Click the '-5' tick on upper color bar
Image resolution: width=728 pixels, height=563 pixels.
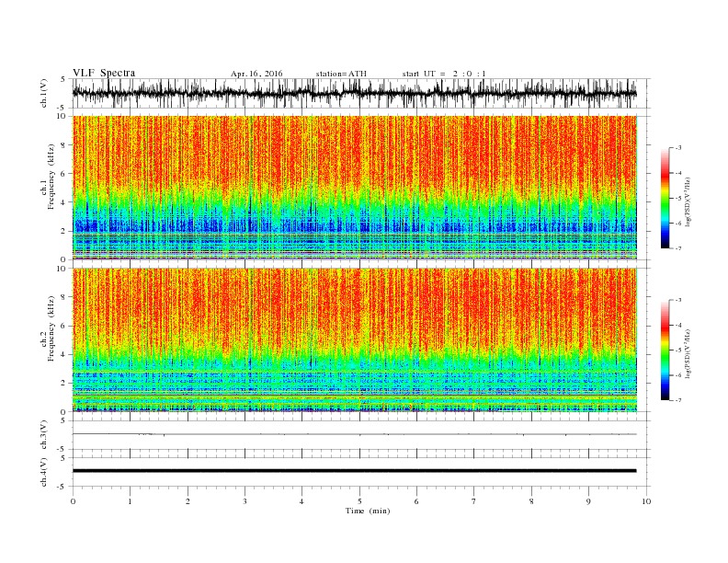tap(677, 199)
